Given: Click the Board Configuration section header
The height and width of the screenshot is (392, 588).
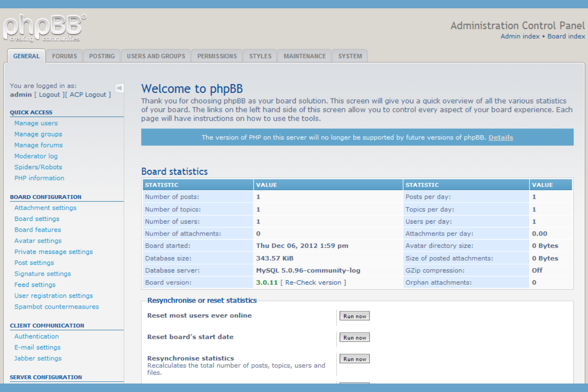Looking at the screenshot, I should 46,197.
